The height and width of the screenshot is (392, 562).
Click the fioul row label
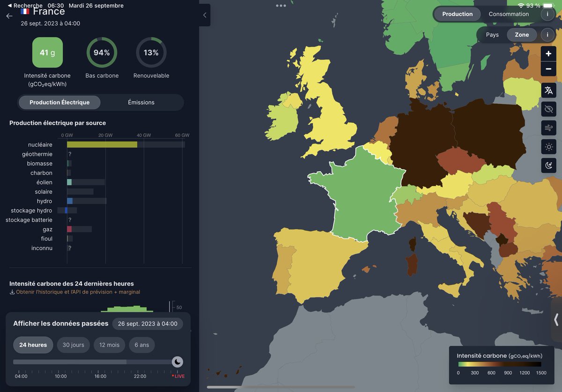[x=47, y=239]
